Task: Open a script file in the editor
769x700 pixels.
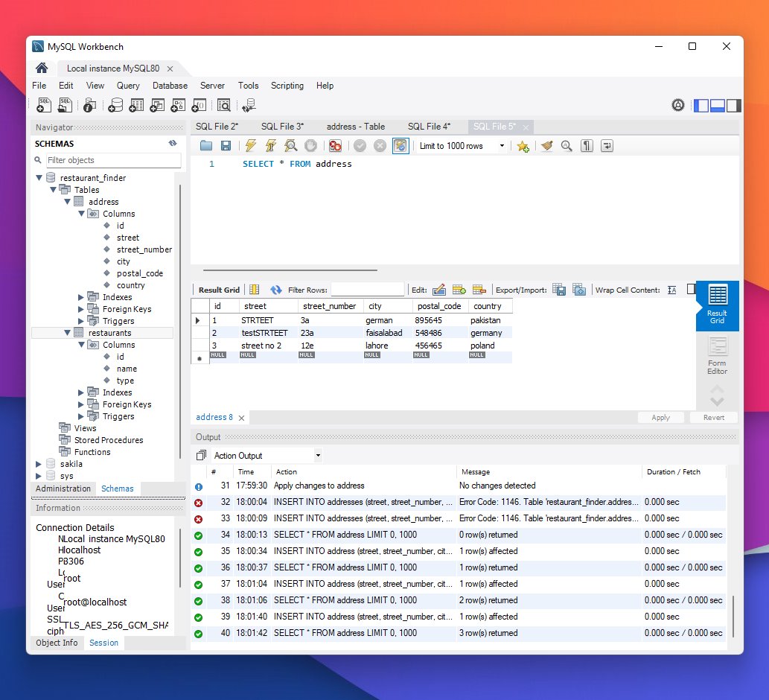Action: (206, 146)
